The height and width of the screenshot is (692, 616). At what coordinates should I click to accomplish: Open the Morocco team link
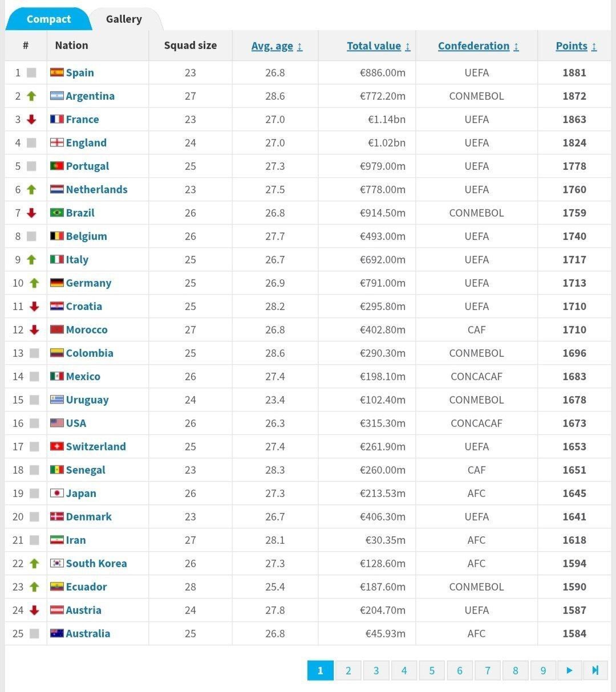click(86, 329)
